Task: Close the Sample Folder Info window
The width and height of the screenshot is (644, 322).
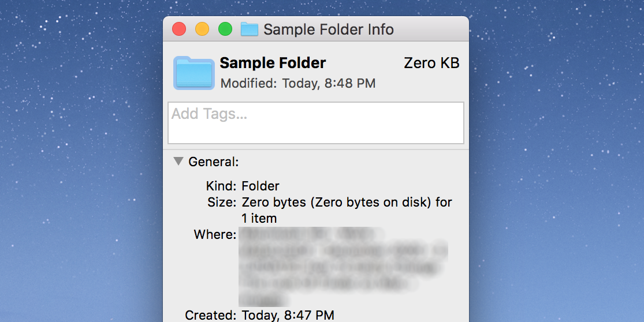Action: coord(179,29)
